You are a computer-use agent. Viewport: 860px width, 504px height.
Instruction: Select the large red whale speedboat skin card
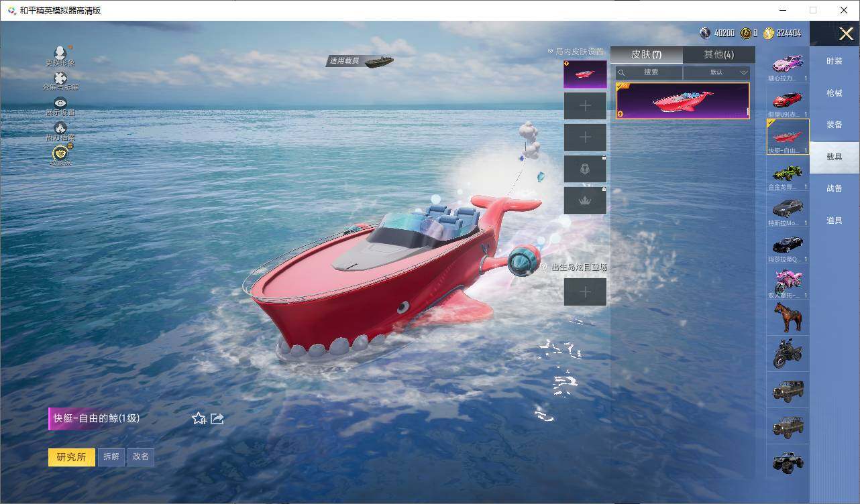[683, 101]
